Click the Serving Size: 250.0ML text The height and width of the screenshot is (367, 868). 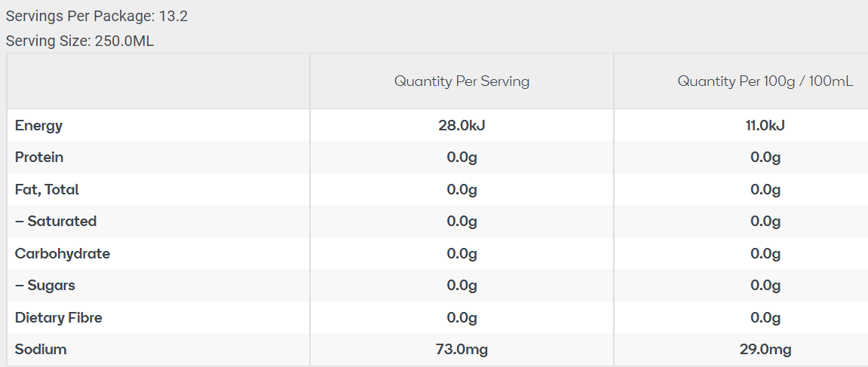coord(80,41)
